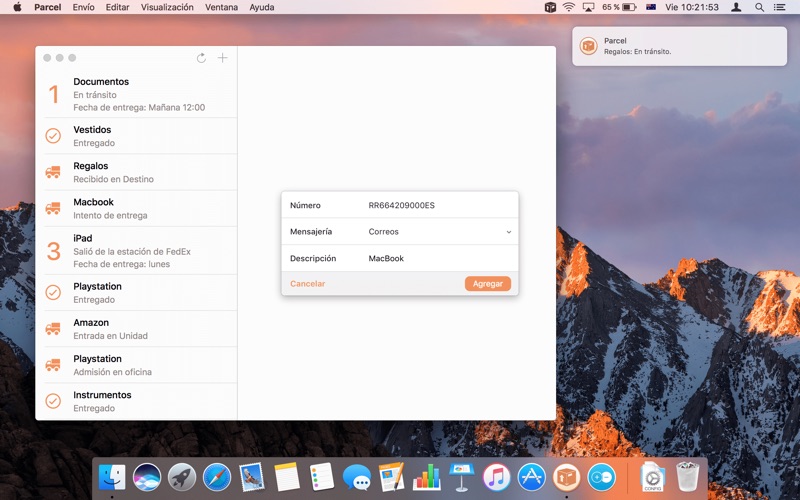Open the battery status menu
Viewport: 800px width, 500px height.
pyautogui.click(x=619, y=7)
